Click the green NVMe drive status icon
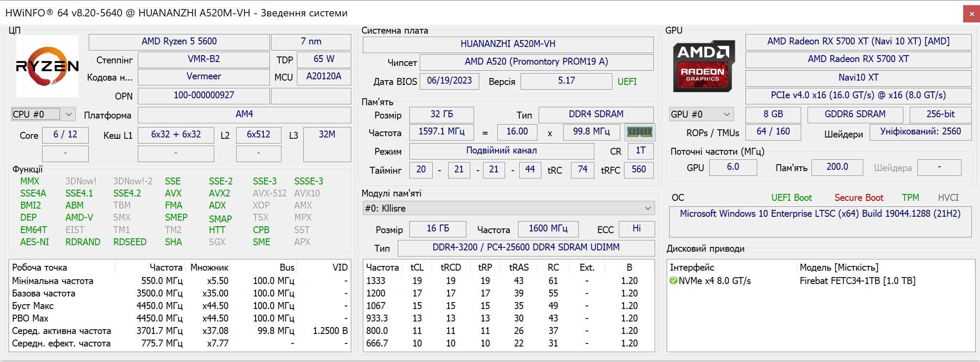Viewport: 980px width, 362px height. pos(674,281)
